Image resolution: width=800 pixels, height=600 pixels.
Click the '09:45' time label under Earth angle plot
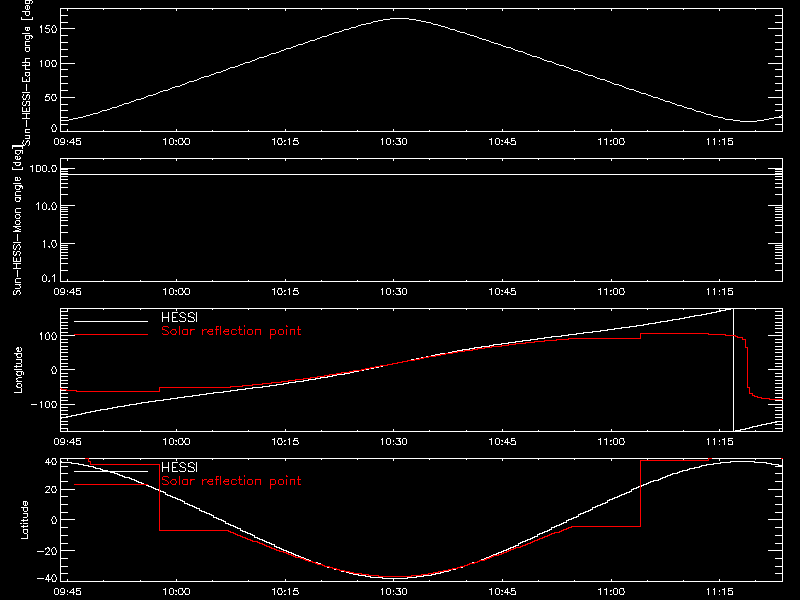click(x=67, y=142)
